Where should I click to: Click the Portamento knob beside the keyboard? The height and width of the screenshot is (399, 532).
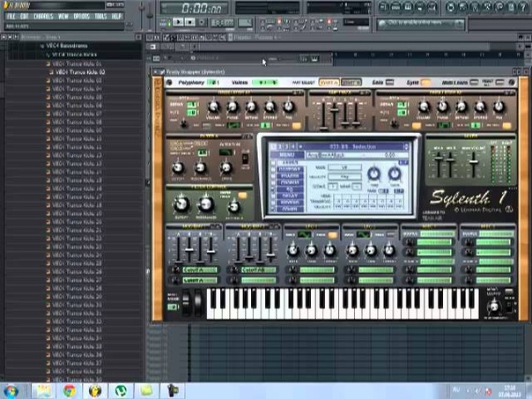click(493, 307)
